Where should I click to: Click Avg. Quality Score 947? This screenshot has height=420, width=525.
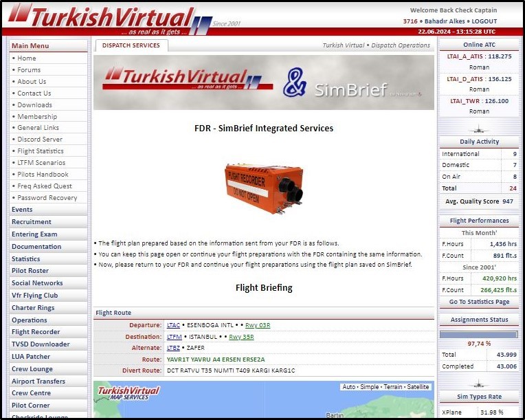479,201
